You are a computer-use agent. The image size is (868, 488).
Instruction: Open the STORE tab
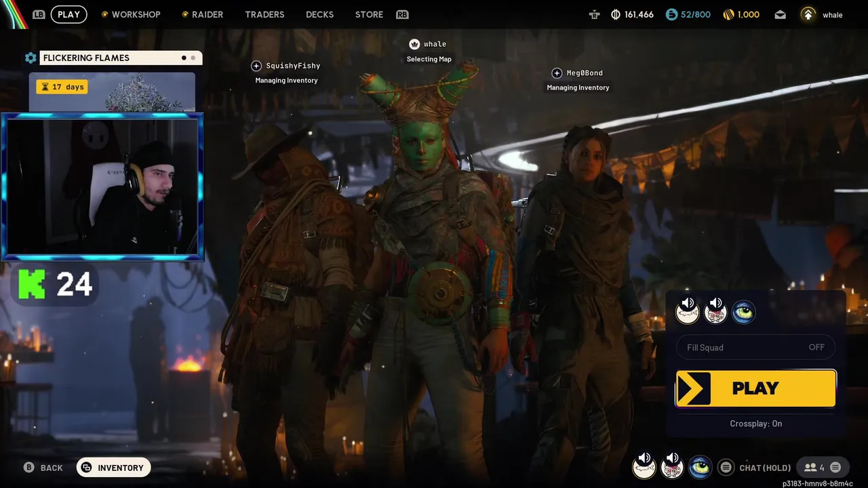pos(369,14)
